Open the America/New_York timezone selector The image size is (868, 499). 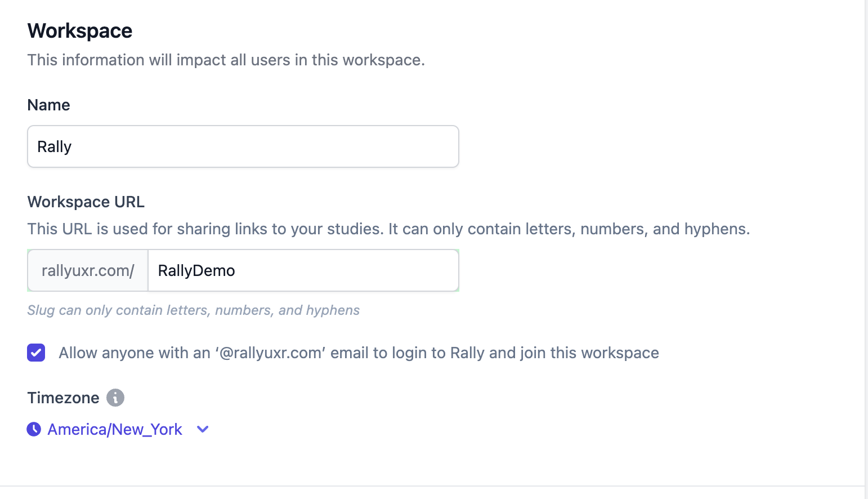115,429
